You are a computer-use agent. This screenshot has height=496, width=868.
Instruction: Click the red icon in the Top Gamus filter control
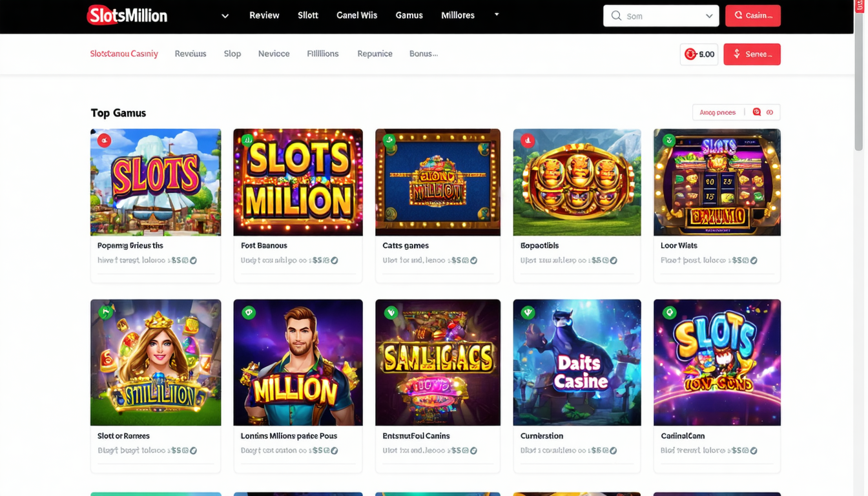[x=757, y=112]
